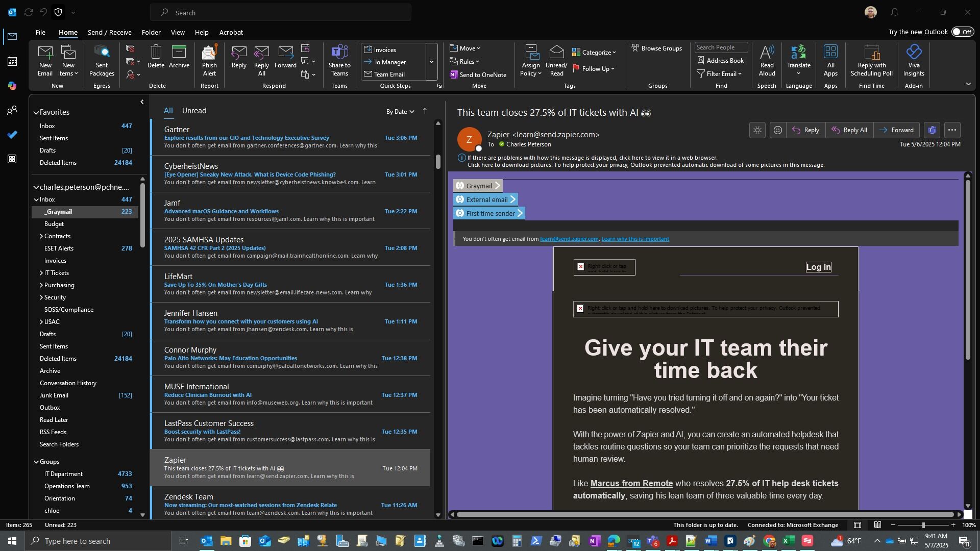Start Read Aloud speech

tap(767, 60)
